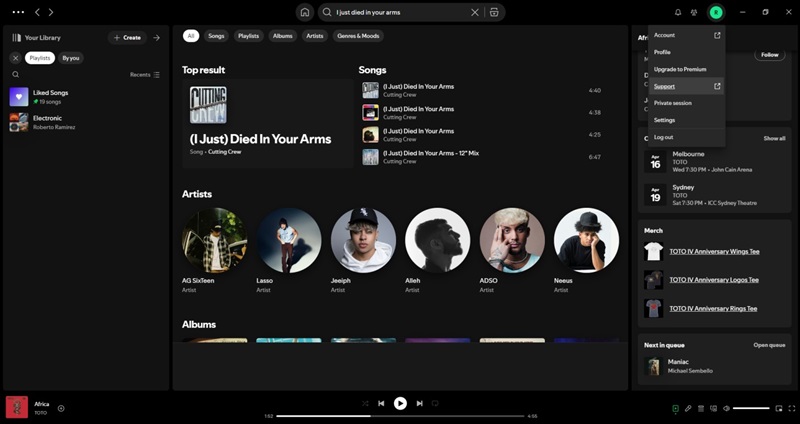Toggle shuffle playback
800x424 pixels.
point(365,403)
